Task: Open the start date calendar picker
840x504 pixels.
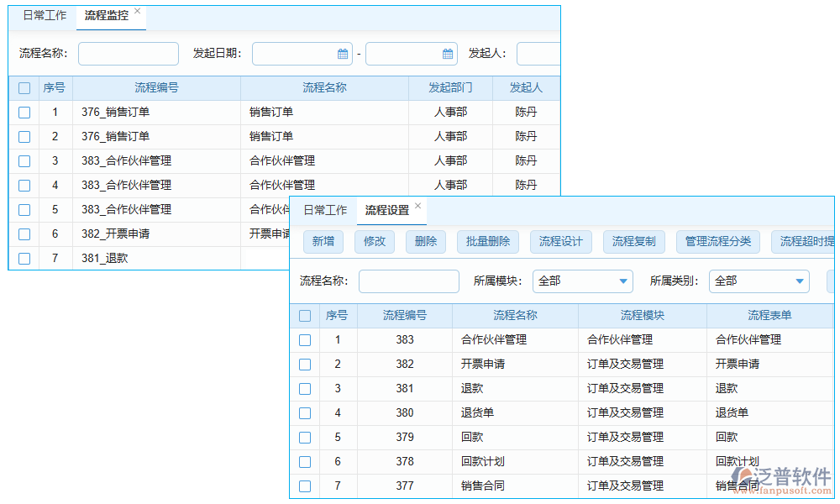Action: [x=344, y=53]
